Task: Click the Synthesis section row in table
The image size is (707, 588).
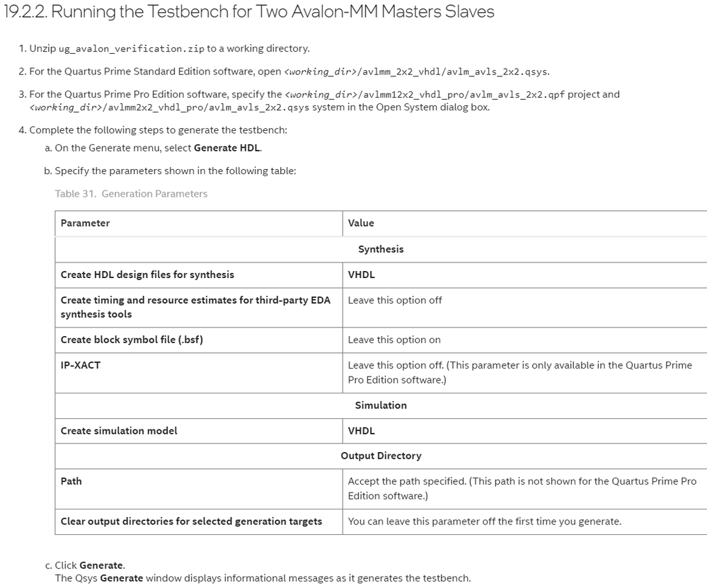Action: point(381,249)
